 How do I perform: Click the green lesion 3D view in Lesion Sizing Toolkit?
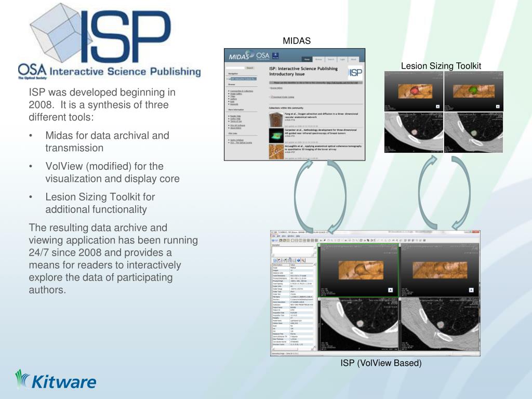(474, 91)
